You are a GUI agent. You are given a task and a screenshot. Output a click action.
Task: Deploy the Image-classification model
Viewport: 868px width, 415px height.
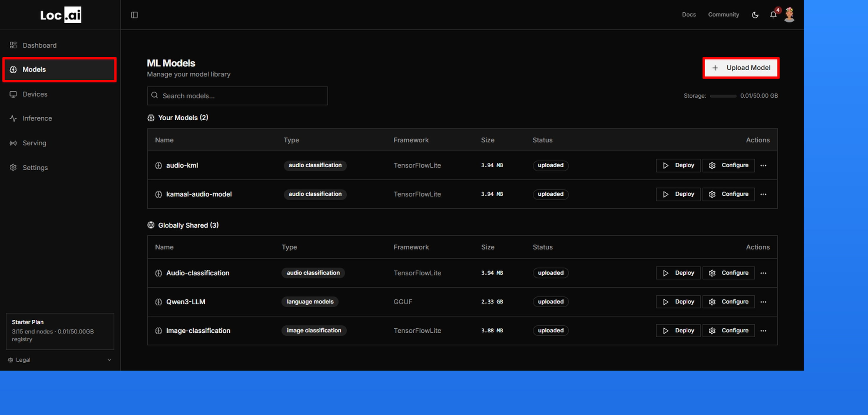click(x=678, y=331)
